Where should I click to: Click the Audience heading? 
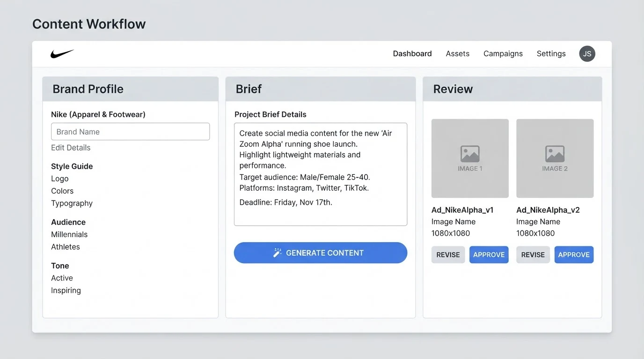tap(68, 222)
